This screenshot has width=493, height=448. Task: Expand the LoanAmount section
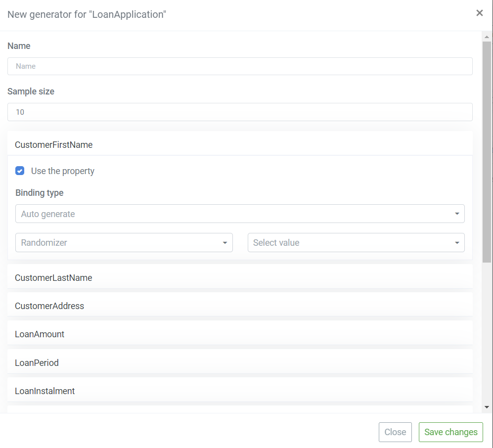tap(240, 334)
